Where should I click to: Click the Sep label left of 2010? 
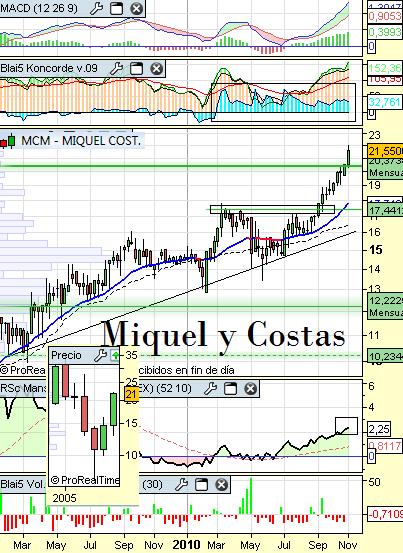[124, 545]
